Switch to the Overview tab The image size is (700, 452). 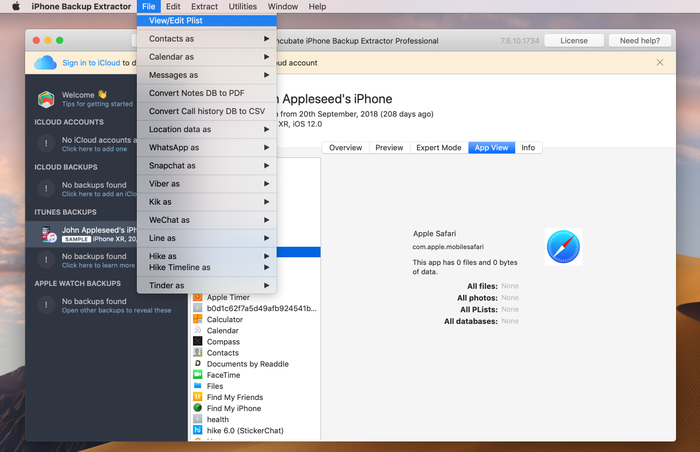[x=346, y=147]
